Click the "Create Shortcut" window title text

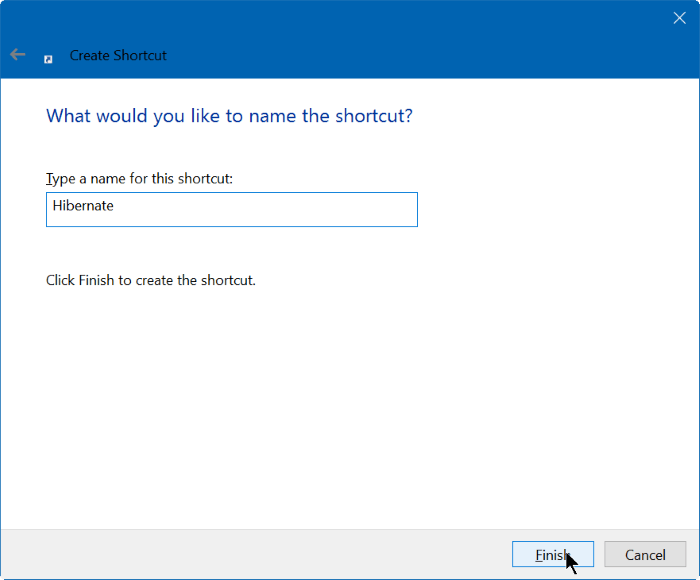[x=118, y=56]
